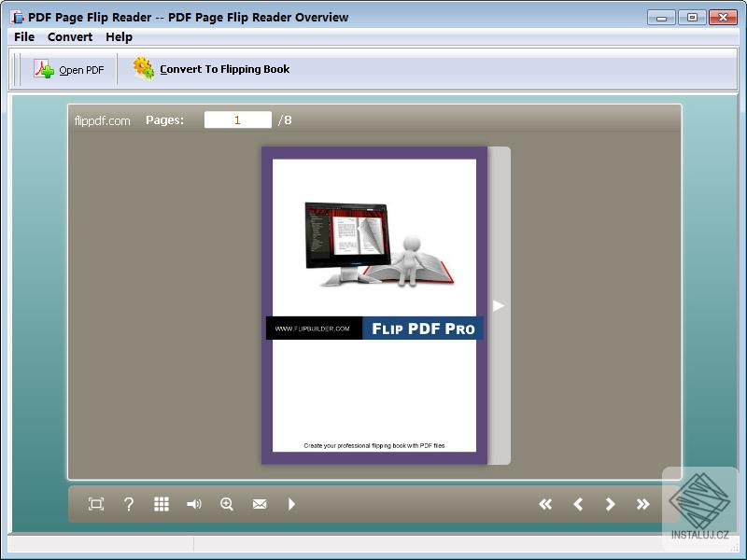Screen dimensions: 747x560
Task: Toggle fullscreen view with the fullscreen icon
Action: click(x=95, y=504)
